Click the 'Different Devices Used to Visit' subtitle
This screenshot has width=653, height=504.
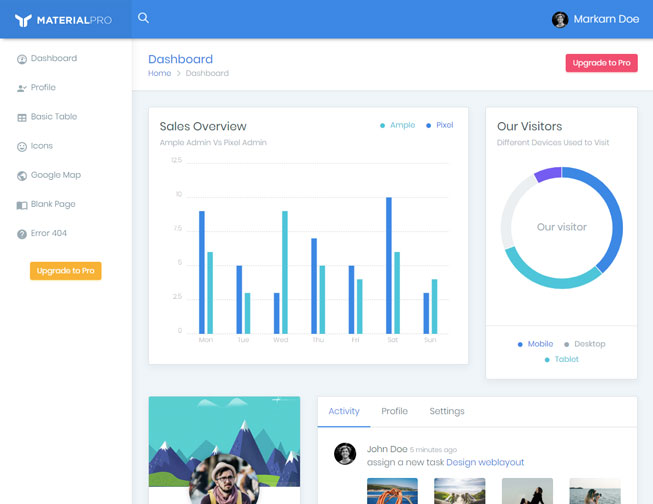(x=553, y=142)
